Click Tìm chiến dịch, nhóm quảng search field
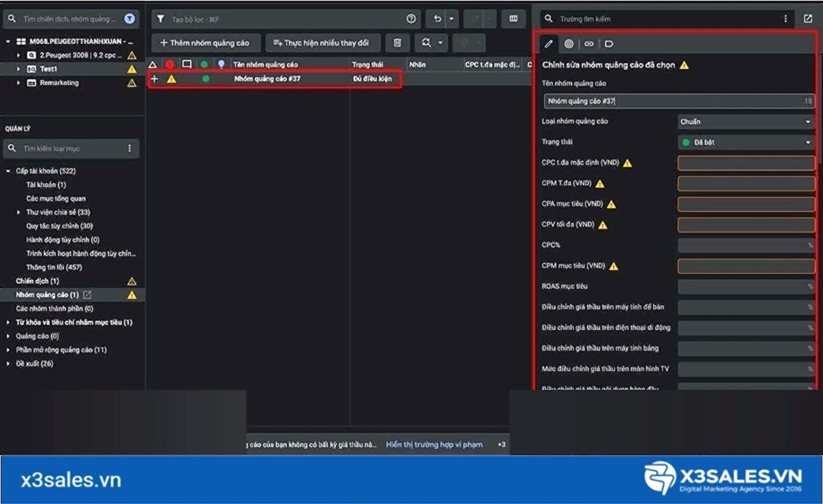823x504 pixels. point(70,19)
